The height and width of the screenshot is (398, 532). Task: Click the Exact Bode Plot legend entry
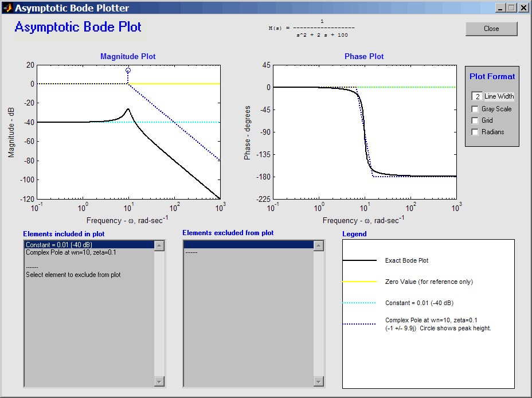[x=406, y=260]
